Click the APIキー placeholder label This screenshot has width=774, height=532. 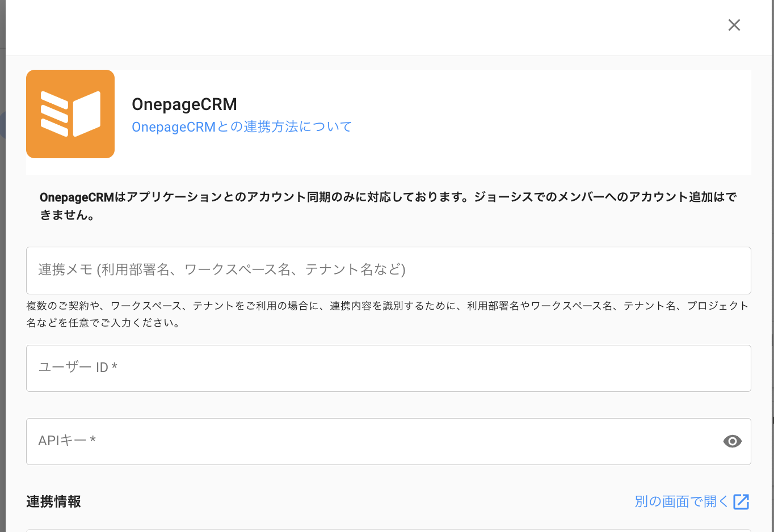pos(67,441)
